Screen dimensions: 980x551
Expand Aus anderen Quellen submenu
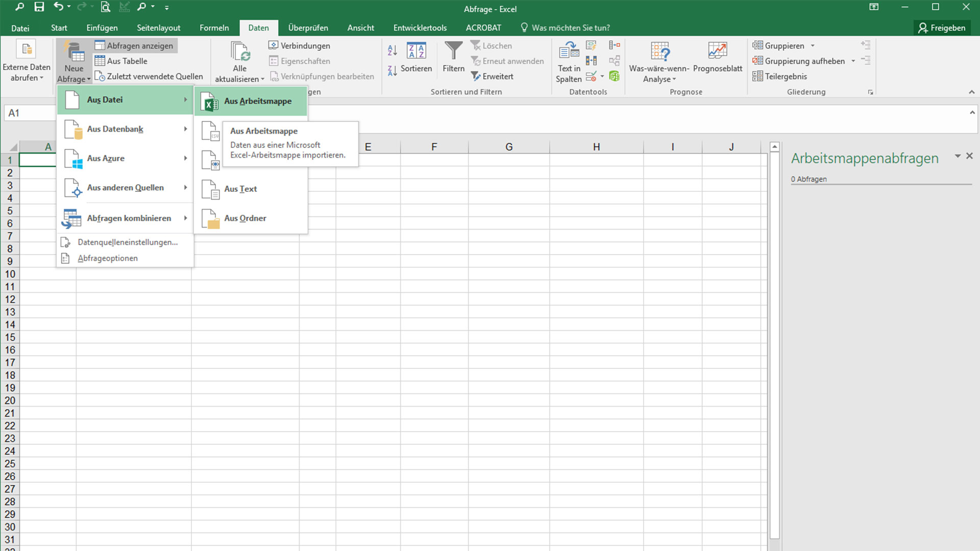pos(125,188)
